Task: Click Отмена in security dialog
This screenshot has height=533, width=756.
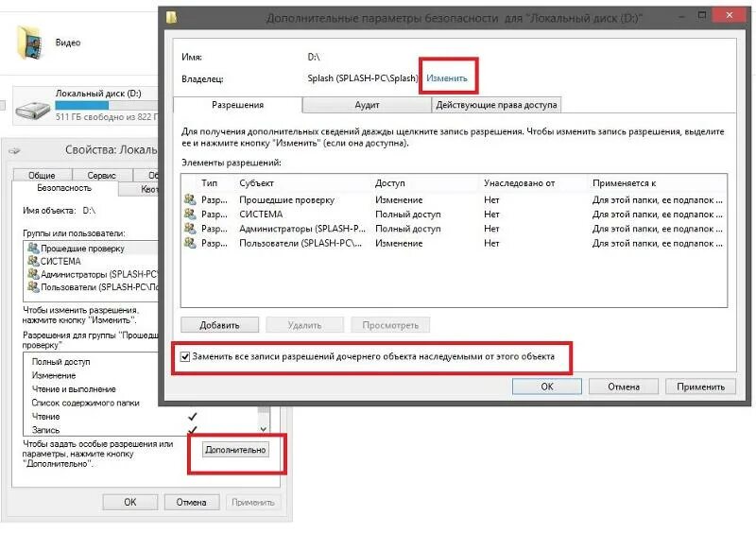Action: [624, 387]
